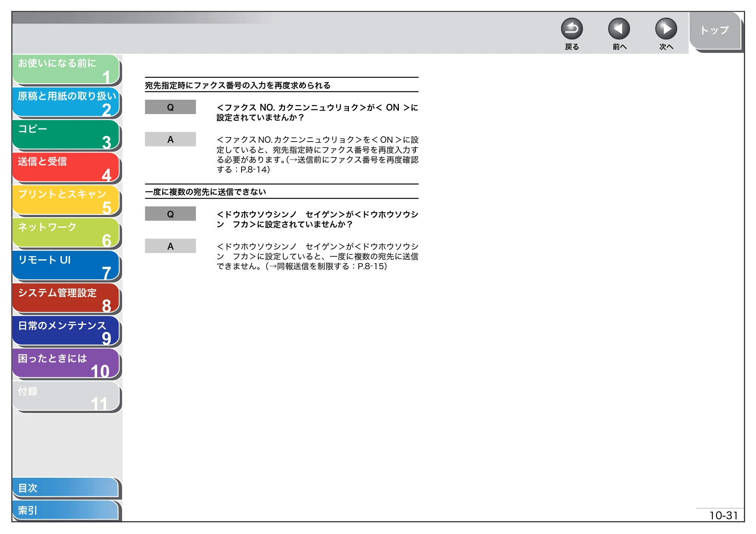Open chapter 4 送信と受信 tab

pos(66,167)
